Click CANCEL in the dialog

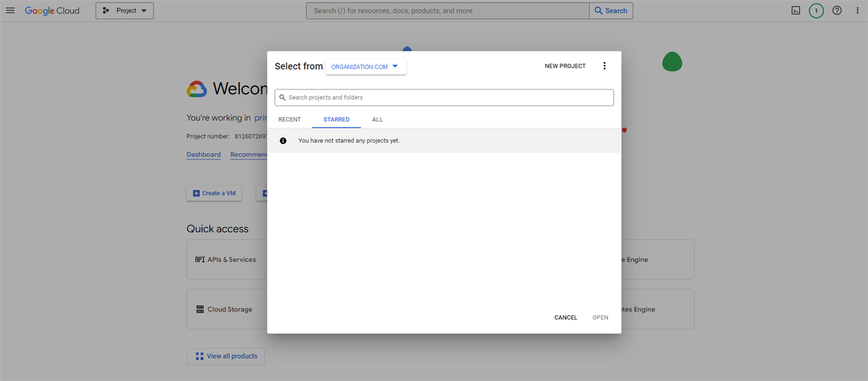coord(566,318)
